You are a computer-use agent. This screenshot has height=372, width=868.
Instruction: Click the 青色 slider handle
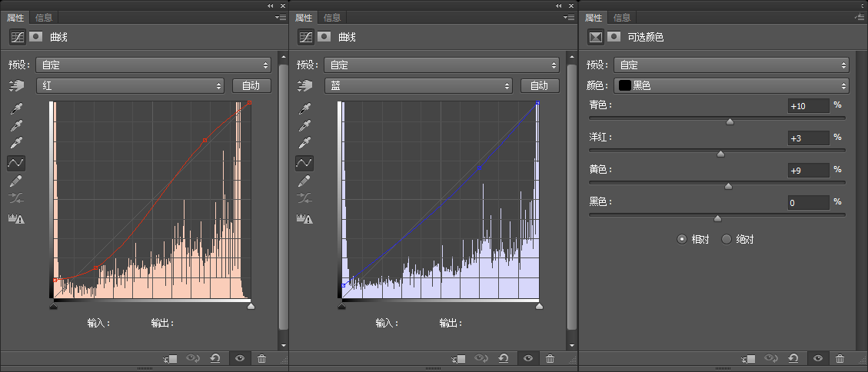[730, 121]
